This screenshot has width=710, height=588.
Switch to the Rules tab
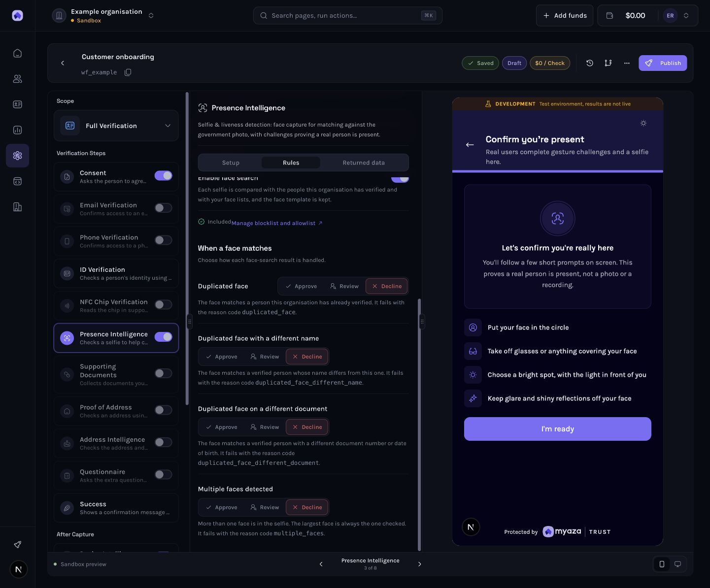pyautogui.click(x=291, y=163)
